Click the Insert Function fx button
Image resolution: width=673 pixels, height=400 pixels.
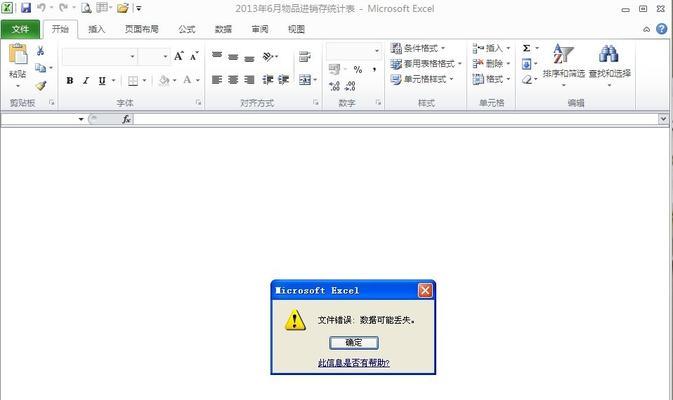point(126,119)
